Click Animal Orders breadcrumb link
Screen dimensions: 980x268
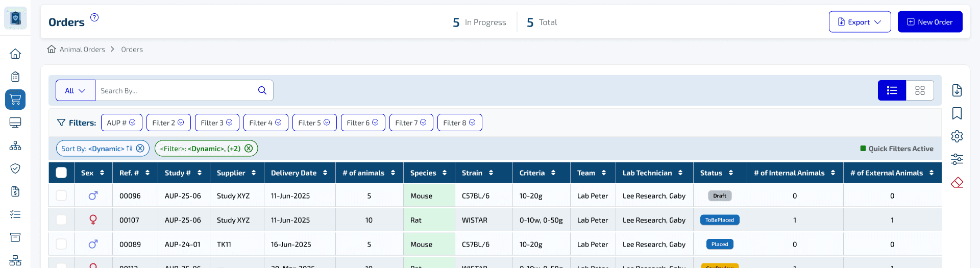pyautogui.click(x=82, y=50)
